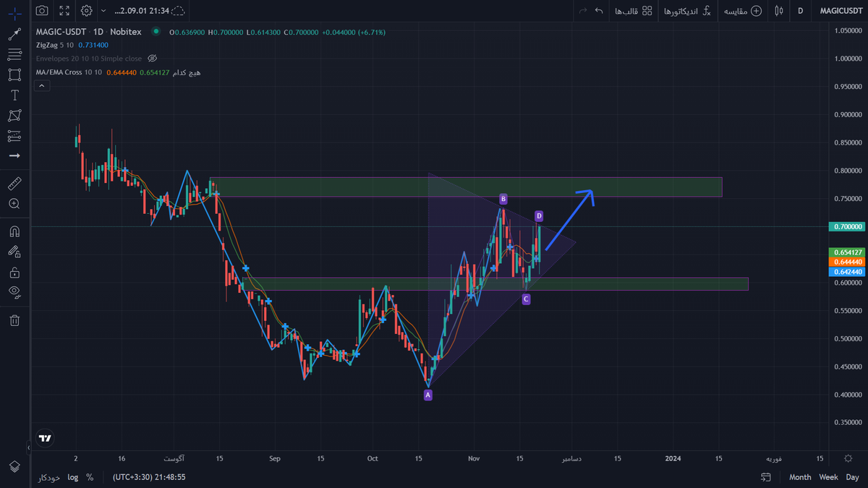Collapse the indicator legend chevron
This screenshot has width=868, height=488.
point(42,85)
